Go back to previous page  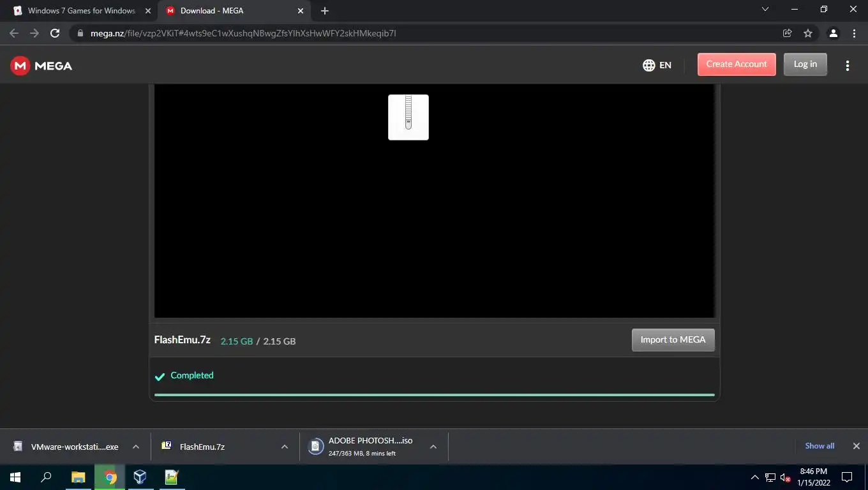tap(14, 33)
